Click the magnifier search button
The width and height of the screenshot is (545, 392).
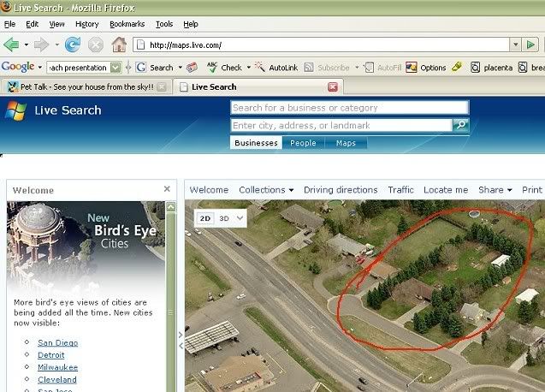[461, 125]
